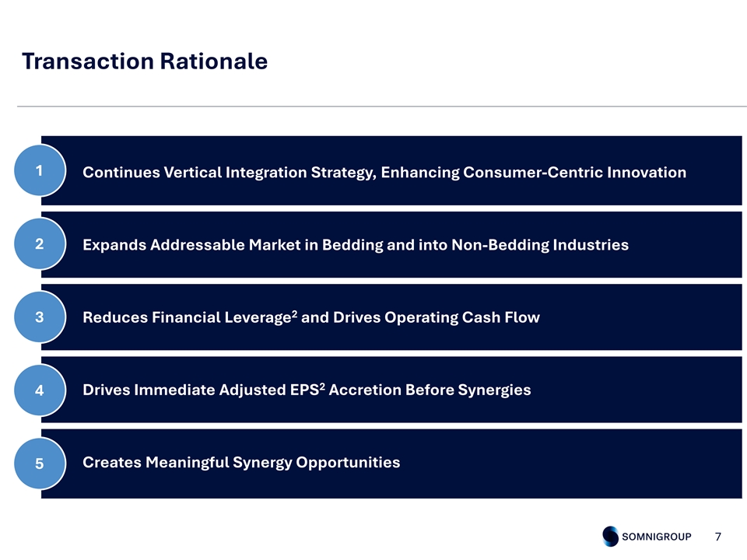Click the Drives Immediate Adjusted EPS text

coord(201,390)
